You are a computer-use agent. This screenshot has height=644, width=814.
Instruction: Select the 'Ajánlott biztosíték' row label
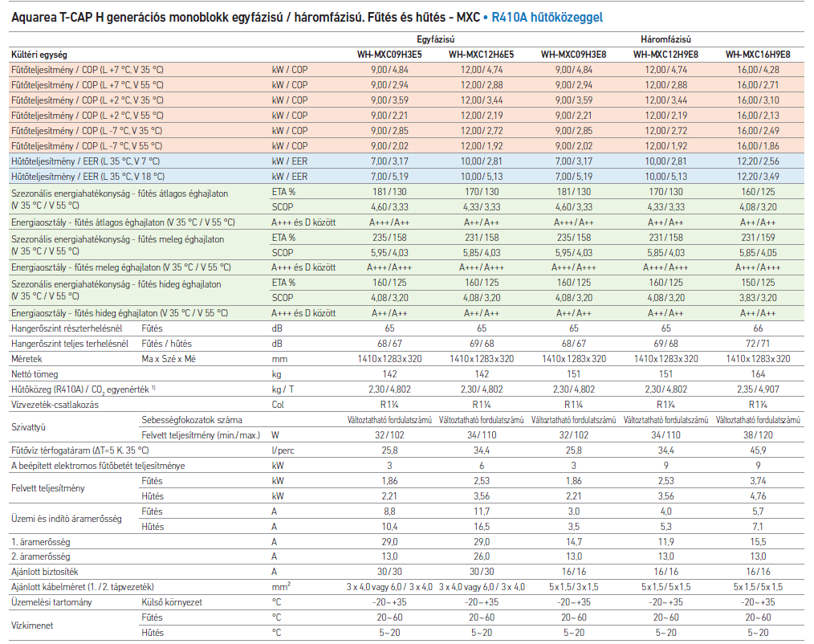point(45,572)
